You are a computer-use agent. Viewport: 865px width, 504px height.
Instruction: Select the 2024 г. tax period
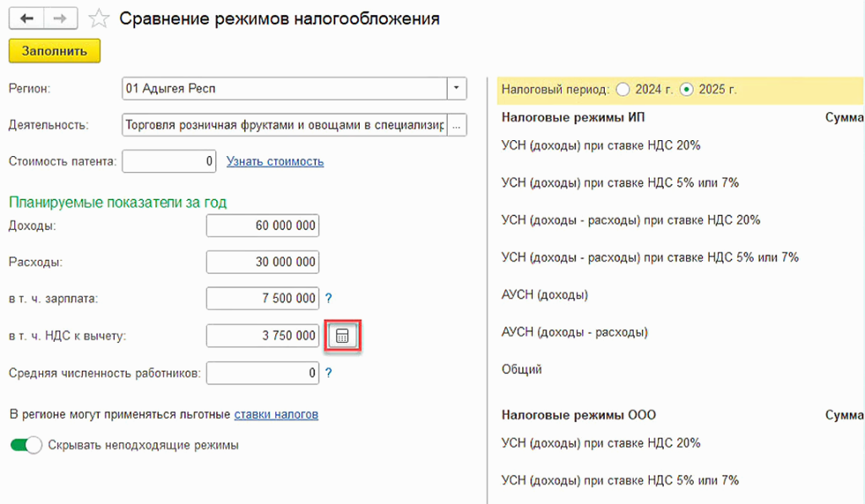click(623, 89)
